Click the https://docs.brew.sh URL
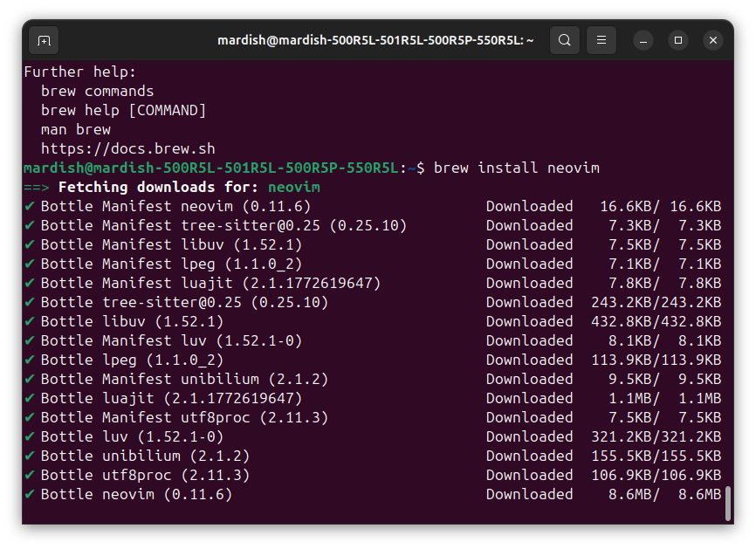This screenshot has width=756, height=549. click(128, 149)
